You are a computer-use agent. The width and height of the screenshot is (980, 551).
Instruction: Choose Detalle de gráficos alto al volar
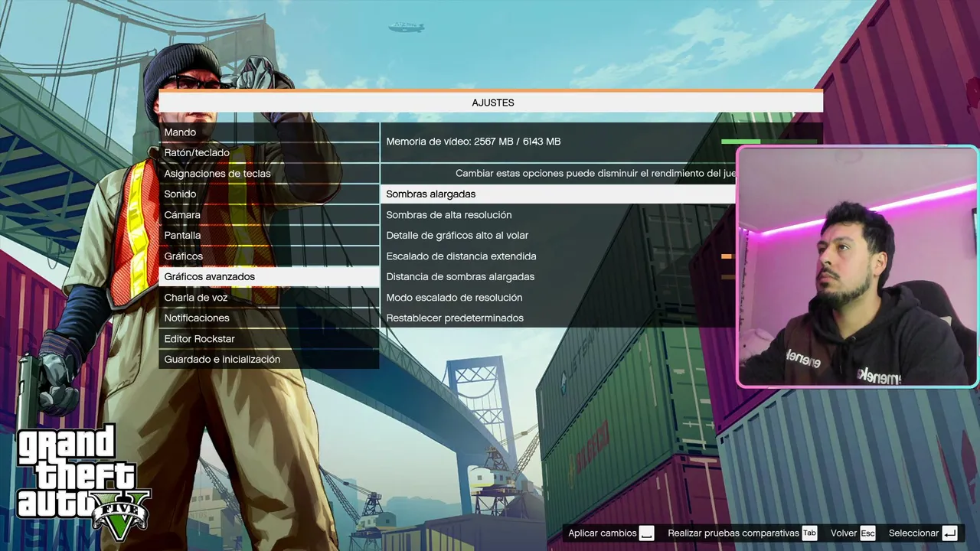(x=558, y=236)
